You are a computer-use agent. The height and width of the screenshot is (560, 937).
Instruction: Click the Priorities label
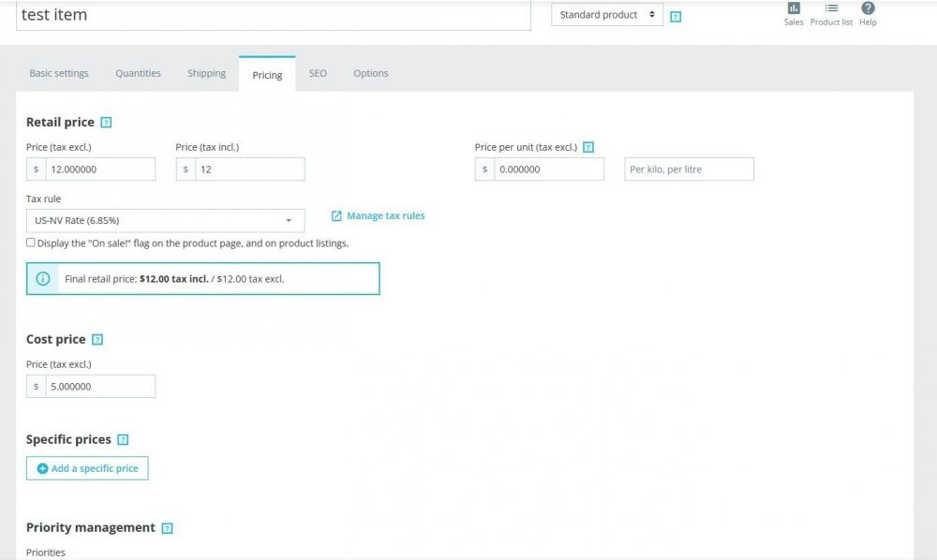(45, 553)
